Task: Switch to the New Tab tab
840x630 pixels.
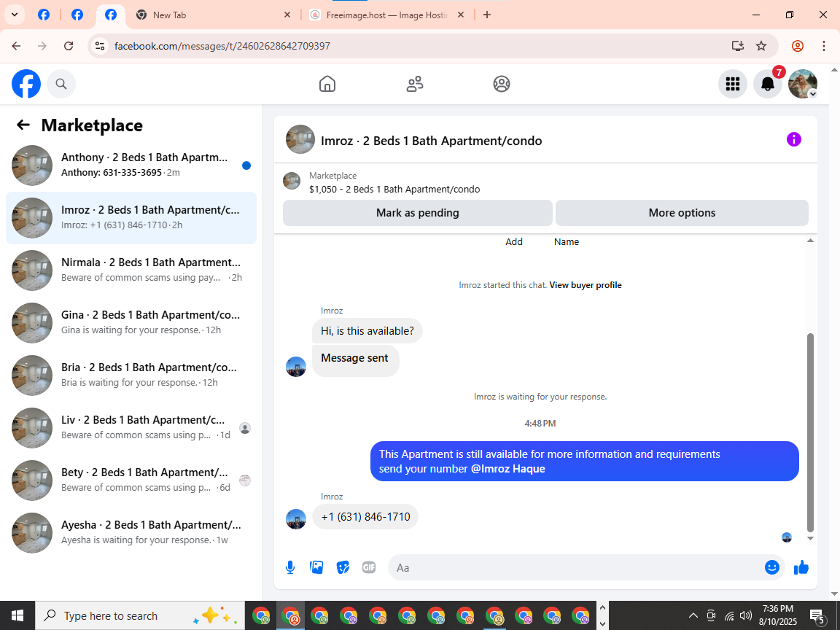Action: pos(213,15)
